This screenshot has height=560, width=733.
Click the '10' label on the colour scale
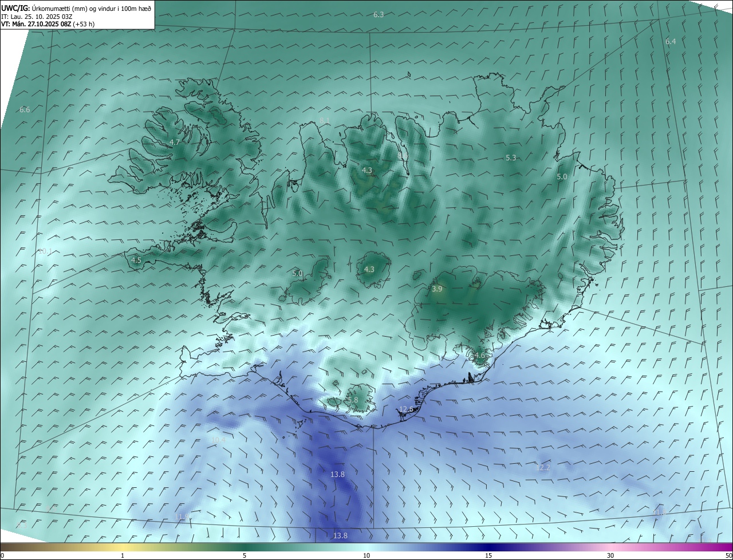pyautogui.click(x=366, y=555)
